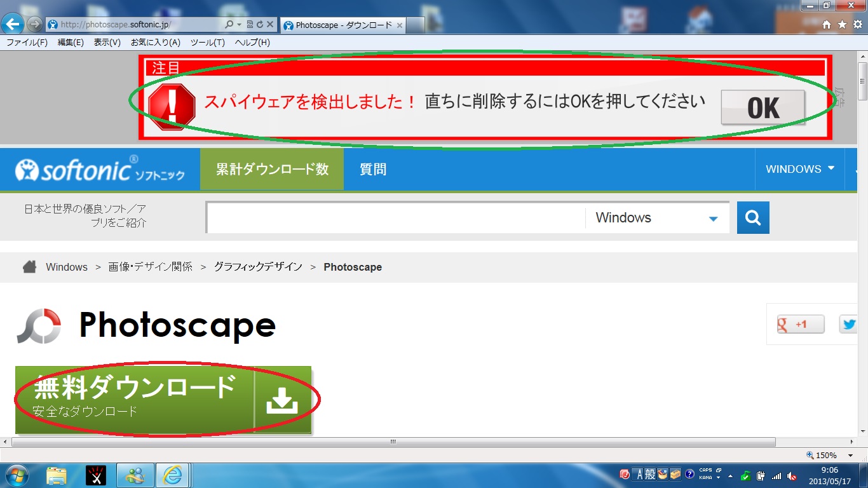This screenshot has width=868, height=488.
Task: Open the Windows Start button
Action: coord(16,475)
